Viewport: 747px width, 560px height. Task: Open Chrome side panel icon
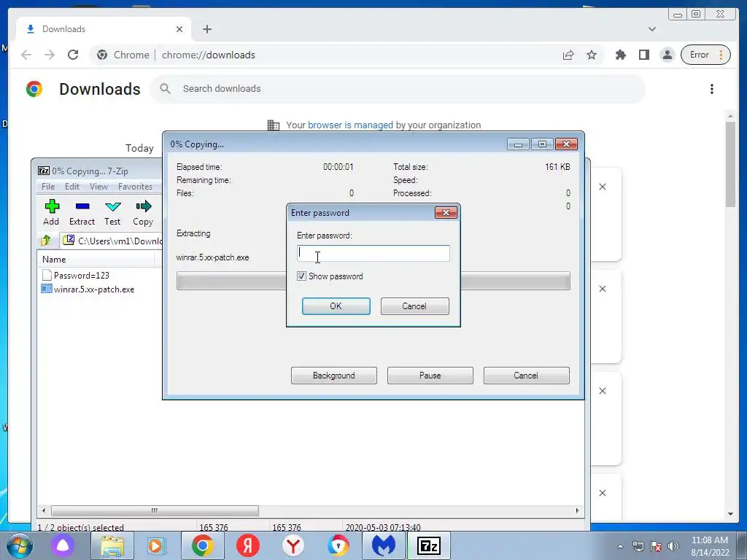(x=643, y=55)
